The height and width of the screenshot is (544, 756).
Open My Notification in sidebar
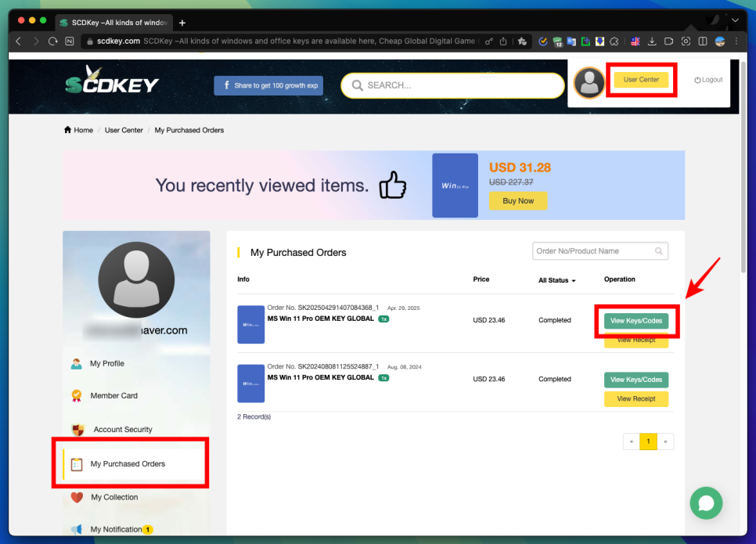(116, 530)
